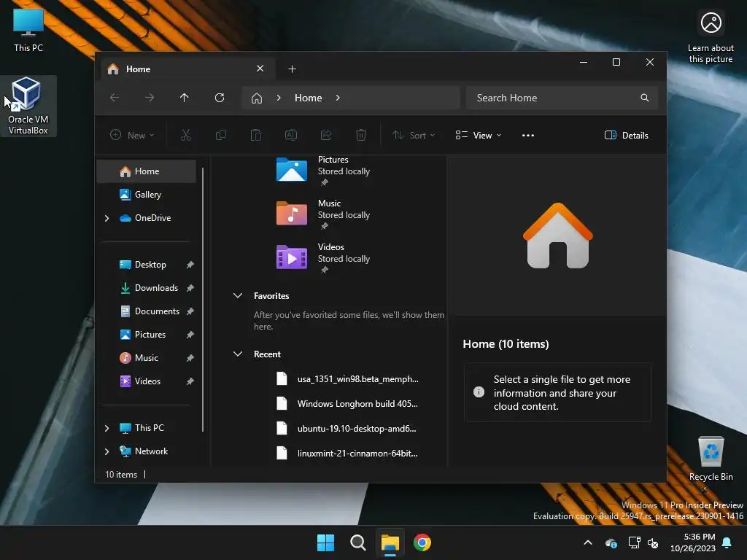Open Gallery in navigation pane
Image resolution: width=747 pixels, height=560 pixels.
coord(147,194)
